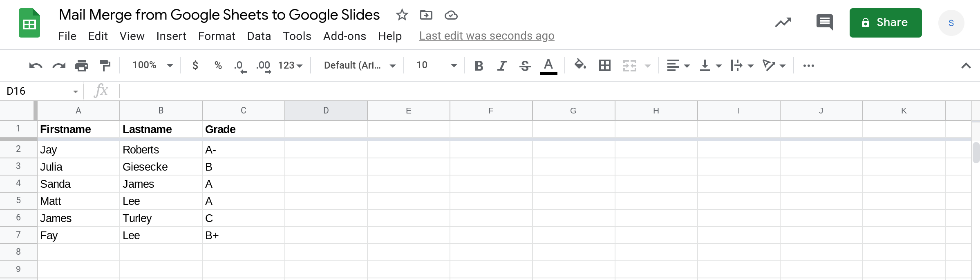Select the Giesecke cell
Viewport: 980px width, 280px height.
tap(161, 167)
